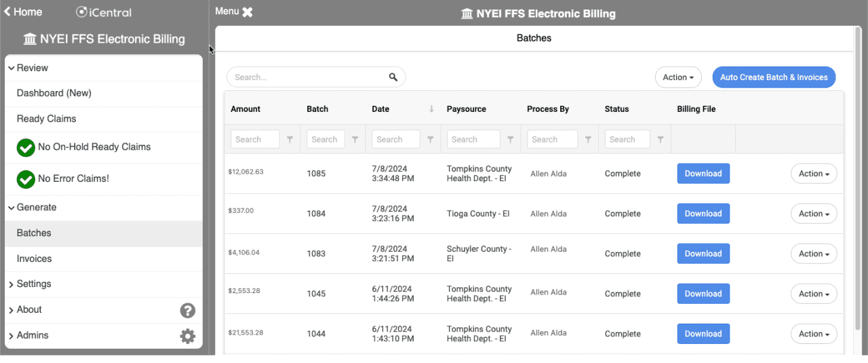
Task: Select Dashboard (New) in the sidebar
Action: coord(54,93)
